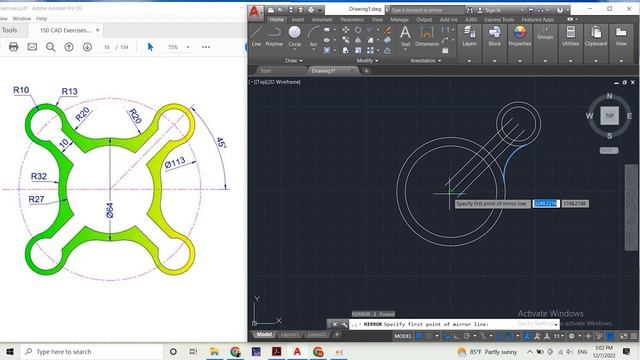Select the Arc tool
This screenshot has height=360, width=640.
click(313, 36)
